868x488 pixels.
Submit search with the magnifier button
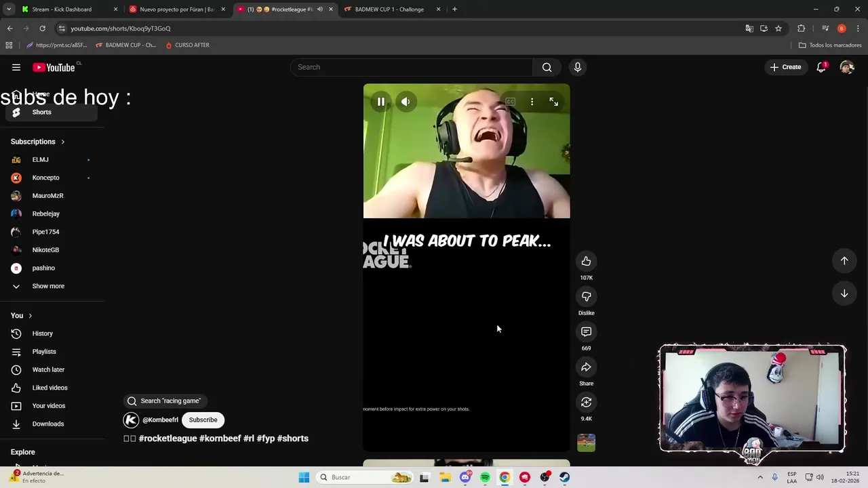coord(547,67)
